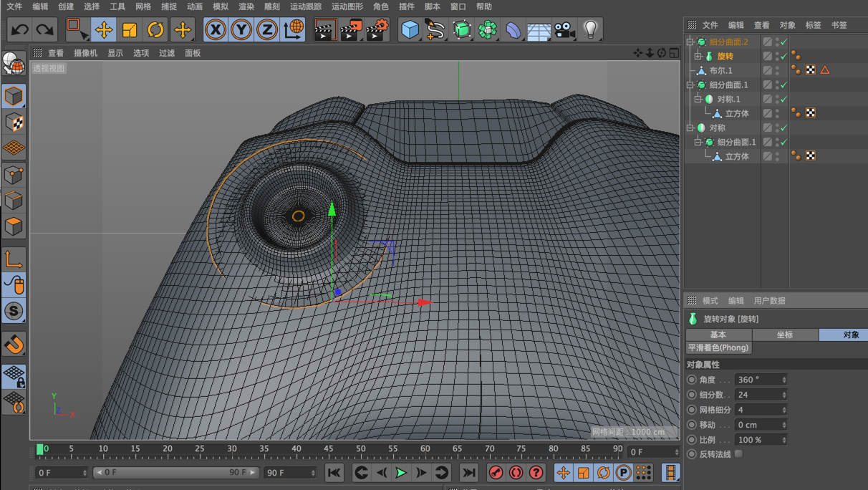Disable the 旋转 object green checkmark
This screenshot has height=490, width=868.
pos(784,56)
